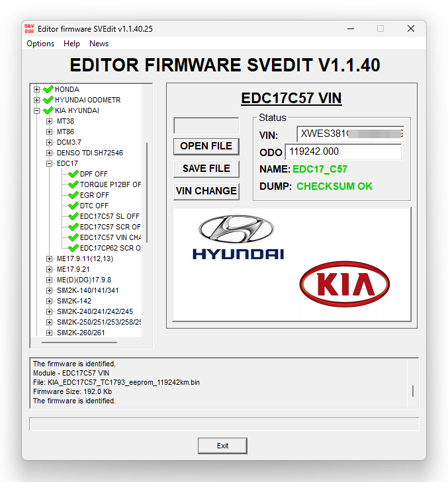Select the DTC OFF tree item
The height and width of the screenshot is (482, 448).
[94, 206]
